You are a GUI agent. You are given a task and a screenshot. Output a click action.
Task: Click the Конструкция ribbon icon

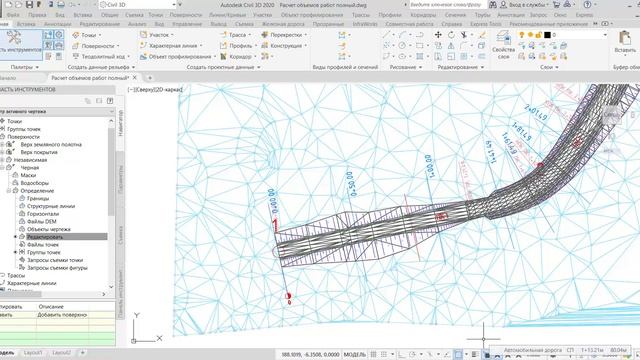click(265, 45)
